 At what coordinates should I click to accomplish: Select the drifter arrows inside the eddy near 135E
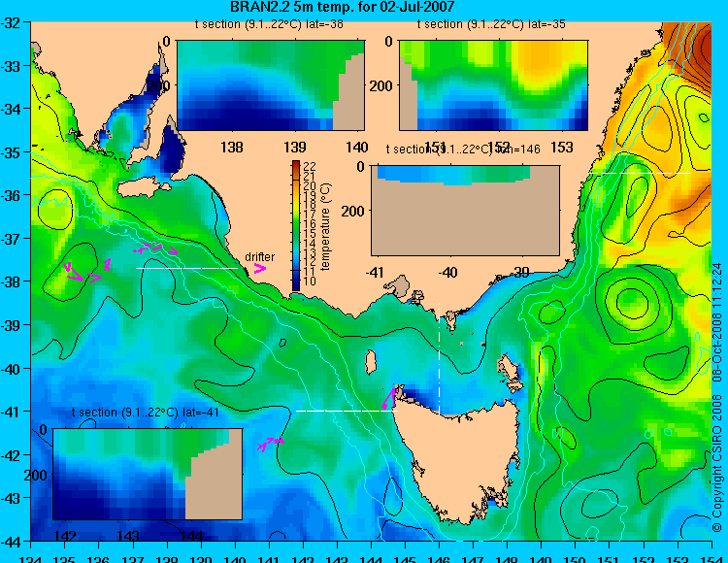[83, 273]
